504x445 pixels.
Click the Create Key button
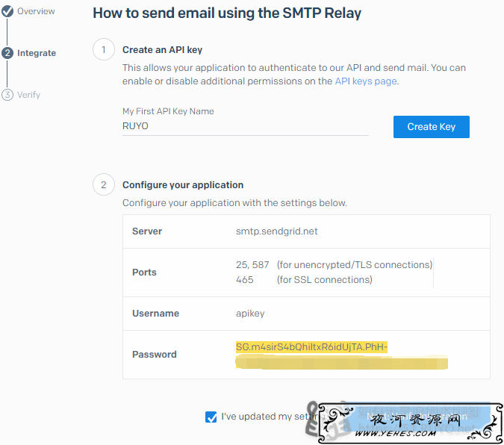[432, 127]
